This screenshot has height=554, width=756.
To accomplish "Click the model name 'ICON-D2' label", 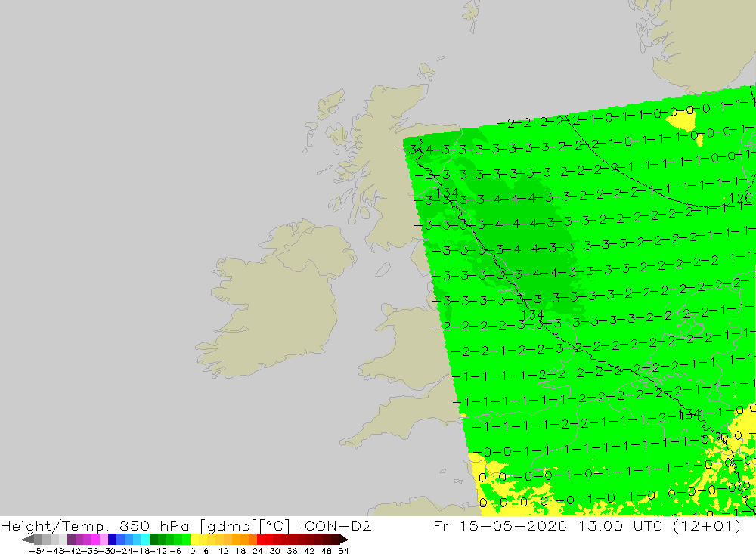I will point(336,525).
